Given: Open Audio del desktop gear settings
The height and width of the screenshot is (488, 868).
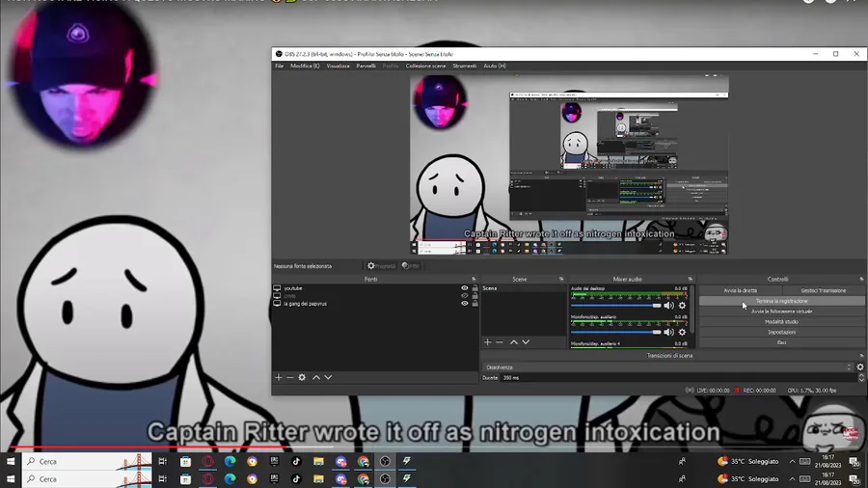Looking at the screenshot, I should pos(682,306).
